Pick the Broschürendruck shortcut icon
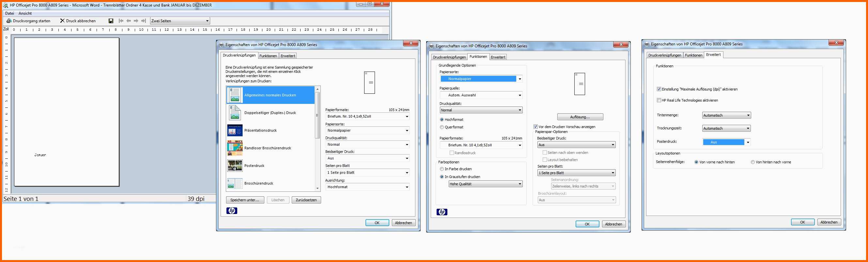868x262 pixels. [235, 184]
